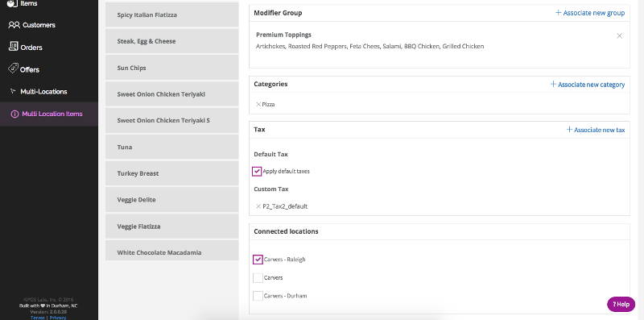The height and width of the screenshot is (320, 644).
Task: Click the Multi Location Items info icon
Action: (14, 114)
